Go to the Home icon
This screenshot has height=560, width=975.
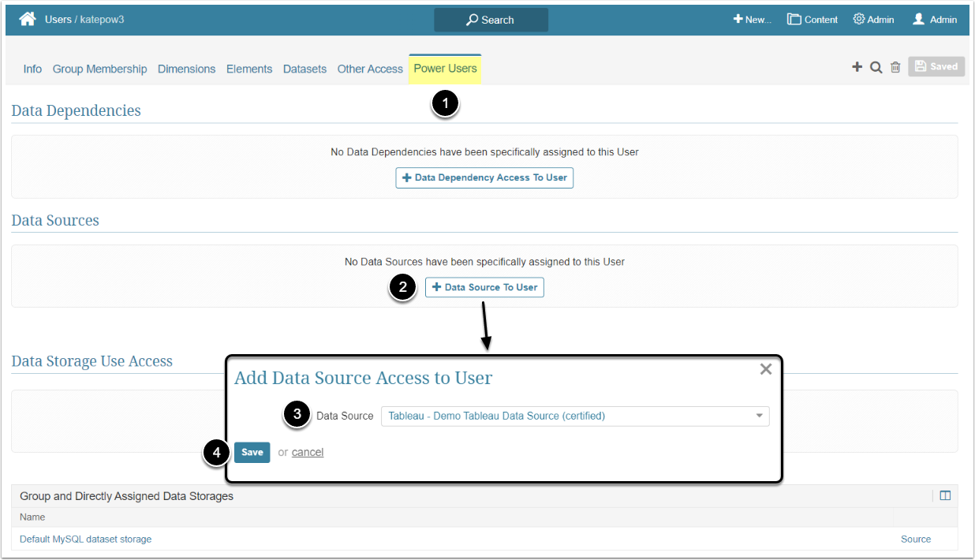click(x=28, y=19)
